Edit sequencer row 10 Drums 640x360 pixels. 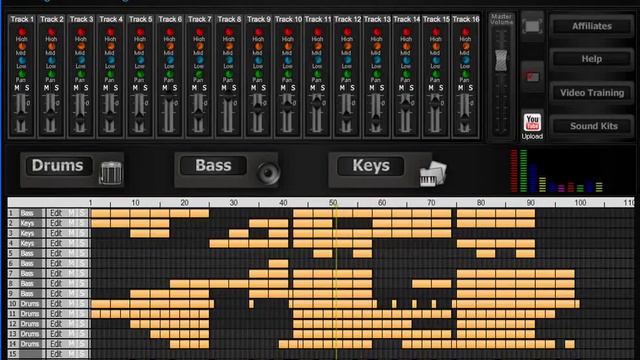pyautogui.click(x=56, y=304)
